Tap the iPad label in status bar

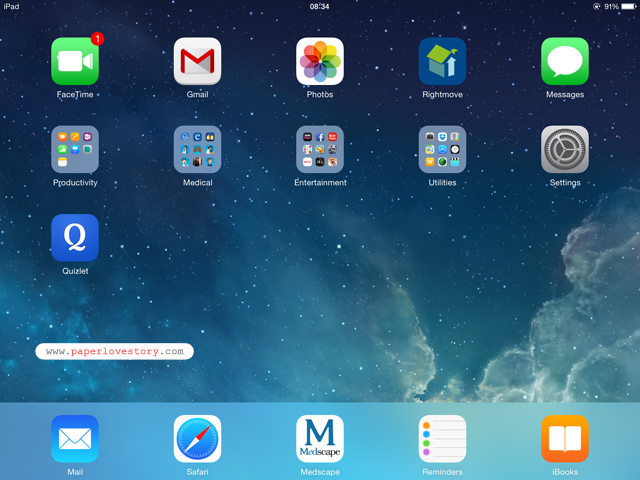pyautogui.click(x=11, y=7)
